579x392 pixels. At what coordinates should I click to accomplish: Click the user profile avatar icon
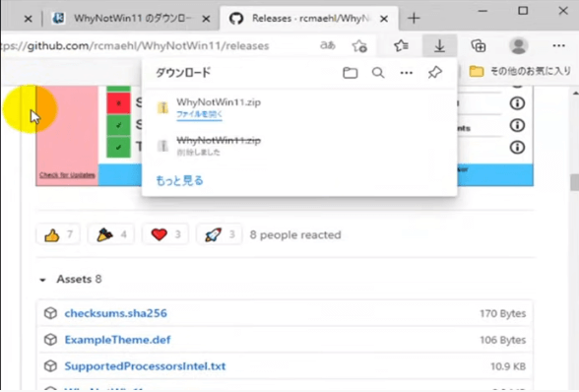[x=518, y=46]
